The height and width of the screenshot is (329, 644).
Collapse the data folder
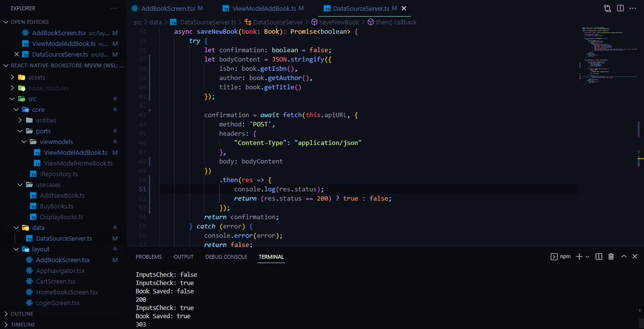pos(38,228)
